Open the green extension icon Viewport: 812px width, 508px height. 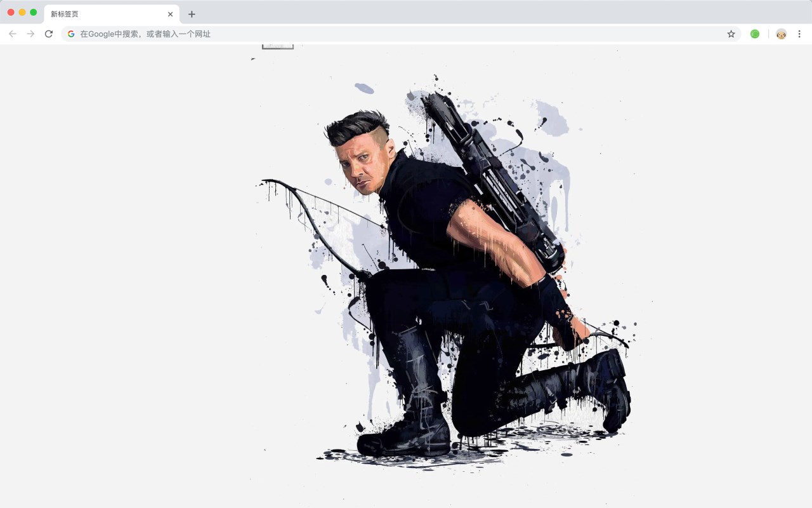pos(755,34)
